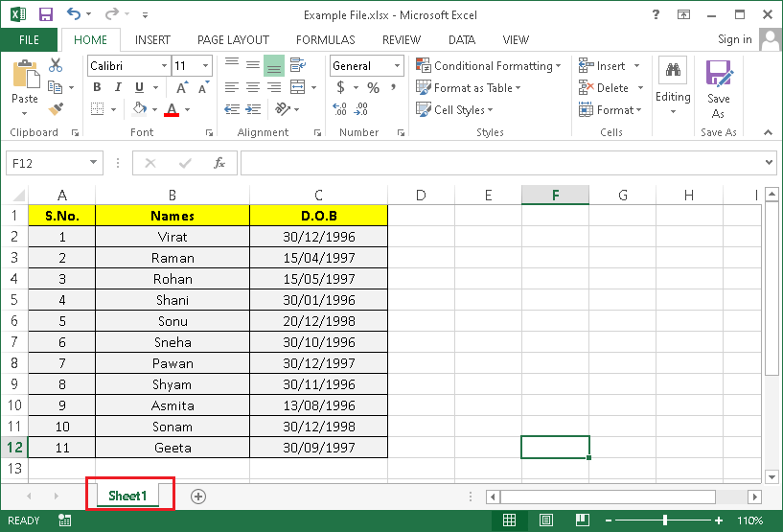Click the red font color swatch
Screen dimensions: 783x532
173,109
